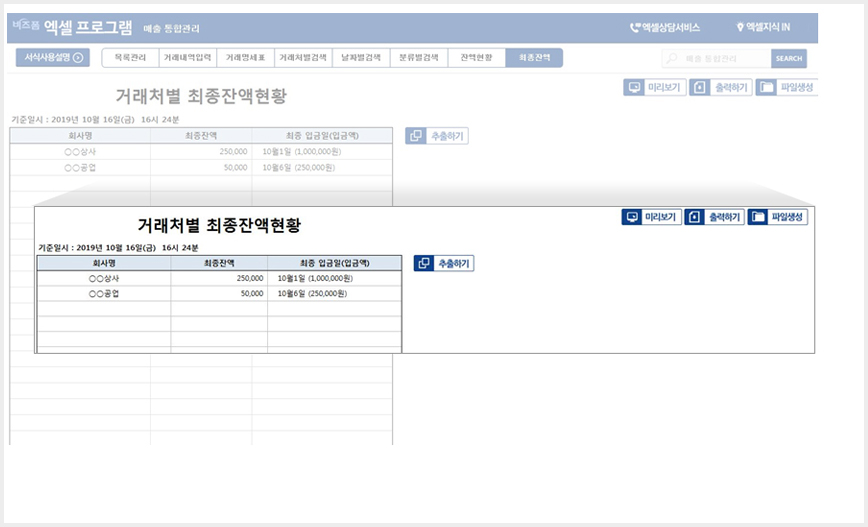Click the faded ○○공업 cell in background table
Viewport: 868px width, 527px height.
pyautogui.click(x=80, y=167)
